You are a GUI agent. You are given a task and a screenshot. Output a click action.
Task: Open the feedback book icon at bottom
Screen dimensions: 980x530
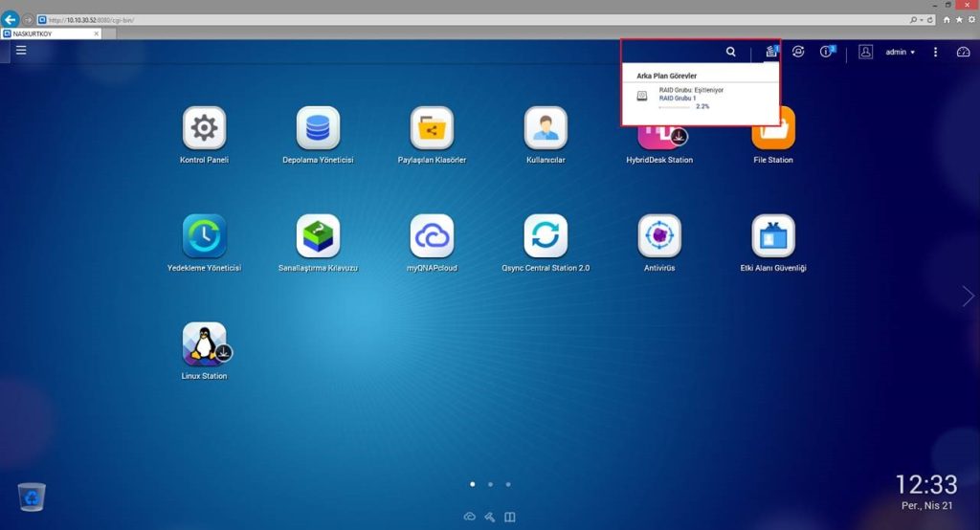(510, 517)
